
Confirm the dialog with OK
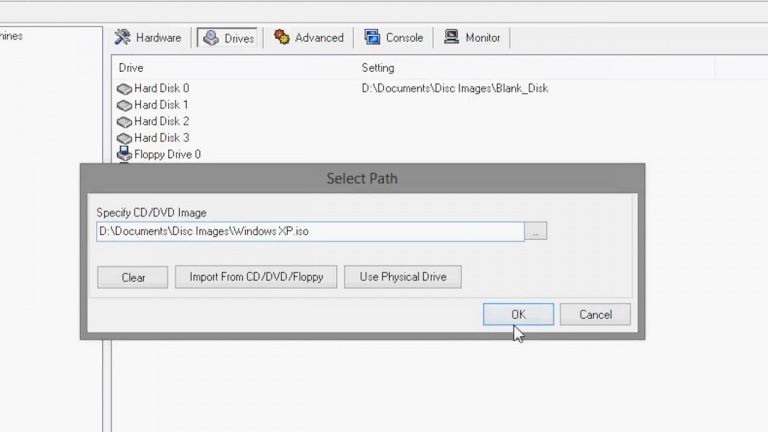[518, 314]
